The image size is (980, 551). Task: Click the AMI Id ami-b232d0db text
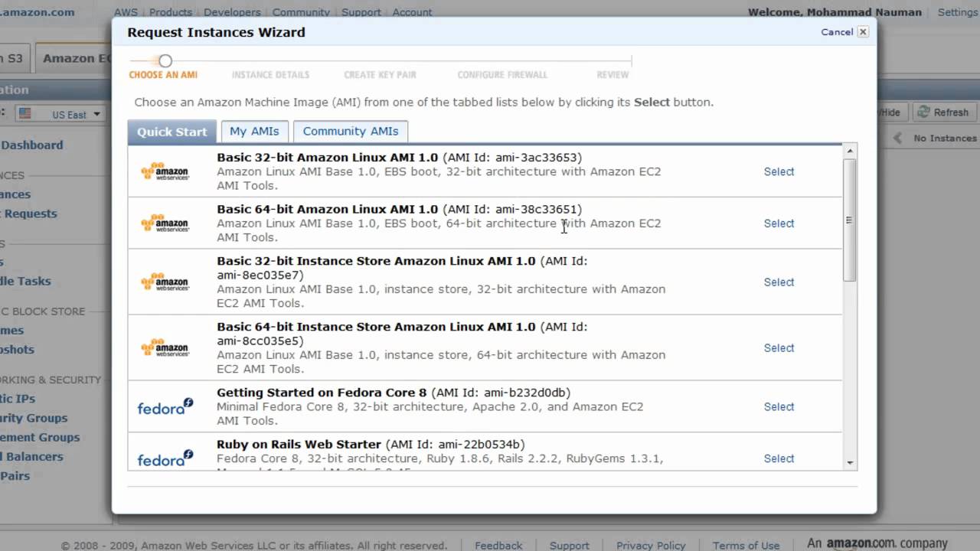(x=500, y=393)
